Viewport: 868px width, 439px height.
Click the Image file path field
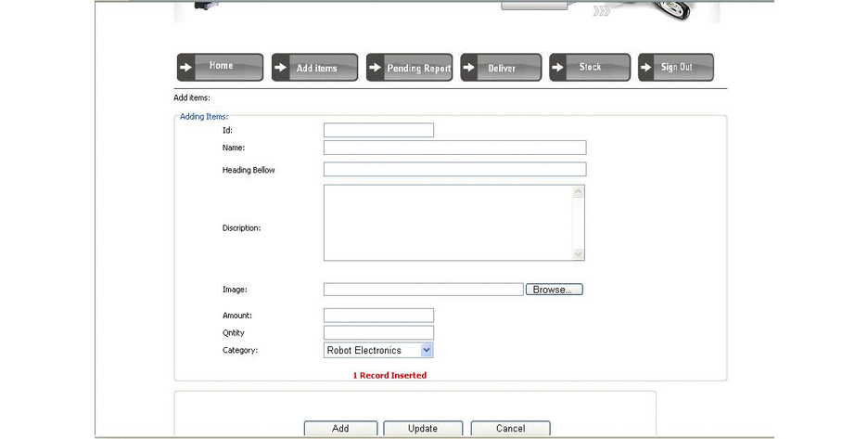click(424, 290)
